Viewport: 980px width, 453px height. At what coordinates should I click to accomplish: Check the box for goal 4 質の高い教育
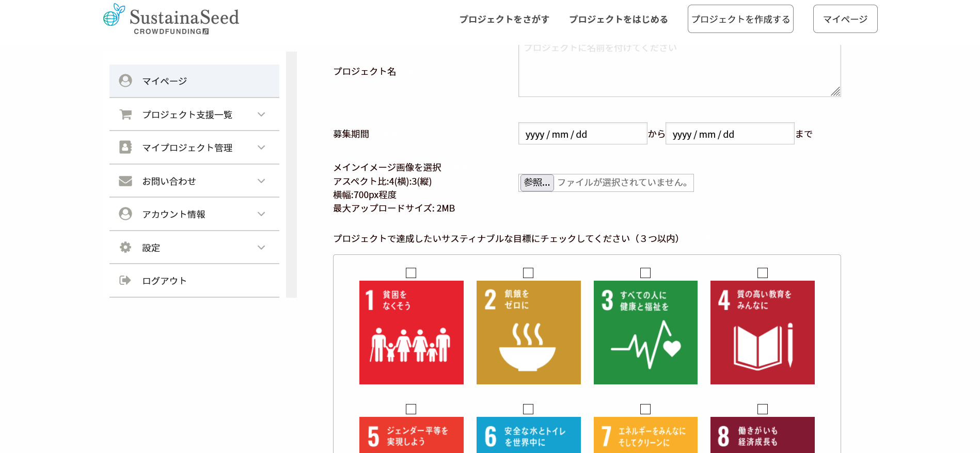click(x=763, y=273)
